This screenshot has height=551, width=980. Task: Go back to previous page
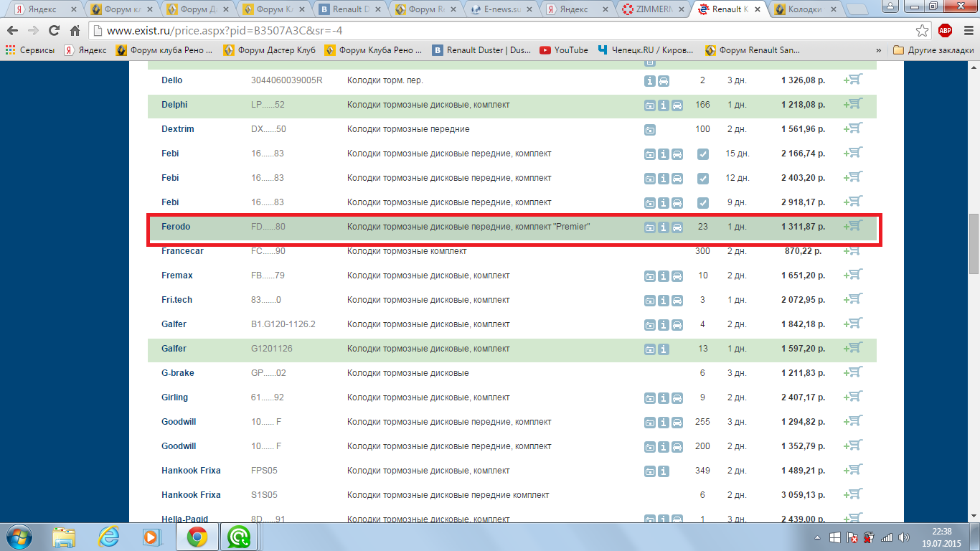tap(14, 31)
